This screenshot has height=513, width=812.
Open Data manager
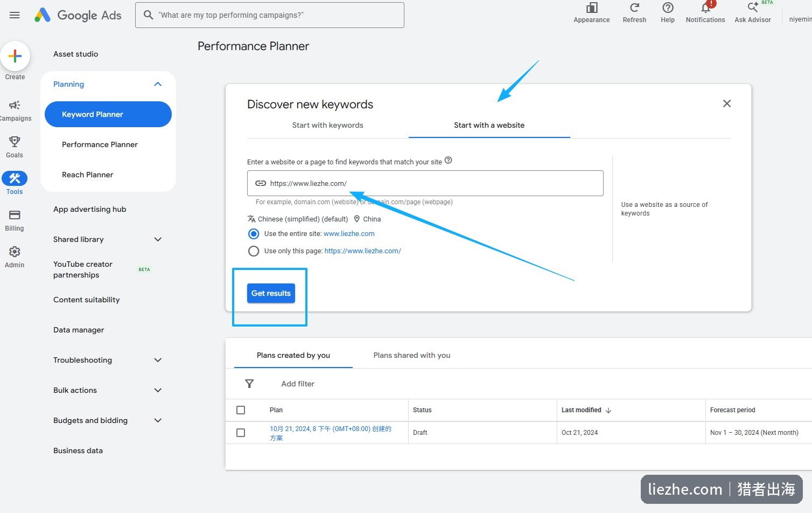click(79, 330)
